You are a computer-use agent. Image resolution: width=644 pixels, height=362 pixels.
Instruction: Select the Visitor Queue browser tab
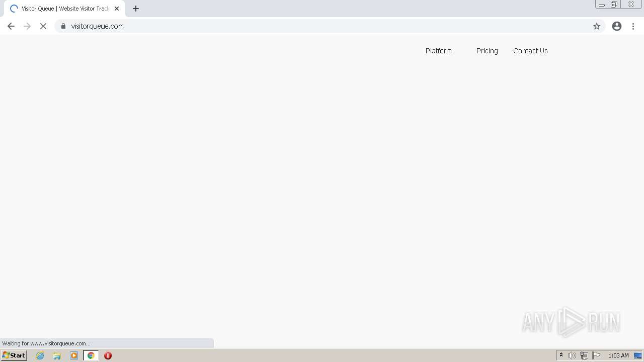[x=64, y=9]
